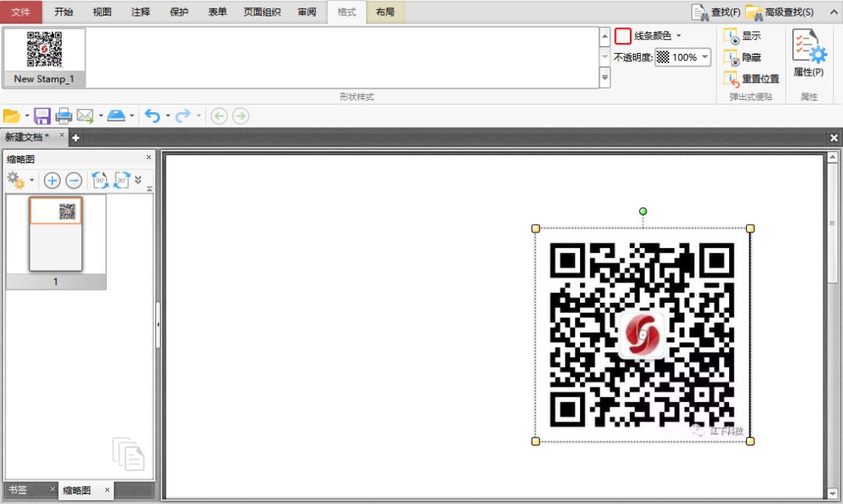Click document scrollbar up arrow
Viewport: 843px width, 504px height.
[x=832, y=158]
